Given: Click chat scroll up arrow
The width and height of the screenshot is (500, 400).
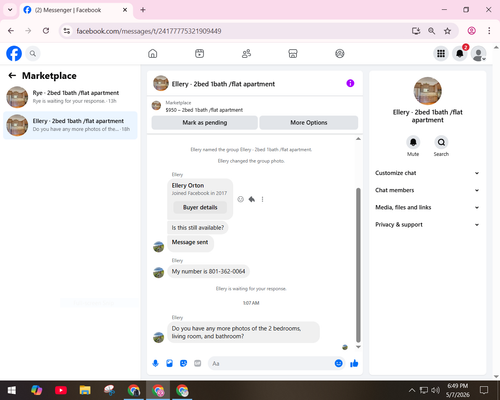Looking at the screenshot, I should point(358,139).
